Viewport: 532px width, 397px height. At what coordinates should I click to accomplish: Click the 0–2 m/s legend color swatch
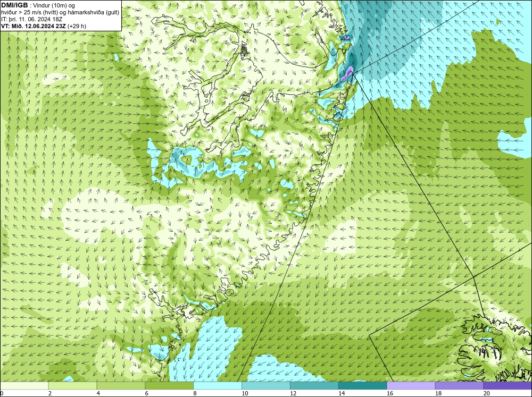click(24, 386)
